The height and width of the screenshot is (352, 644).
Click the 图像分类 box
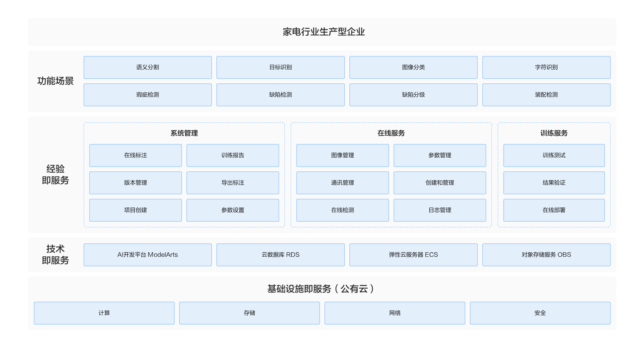click(413, 67)
